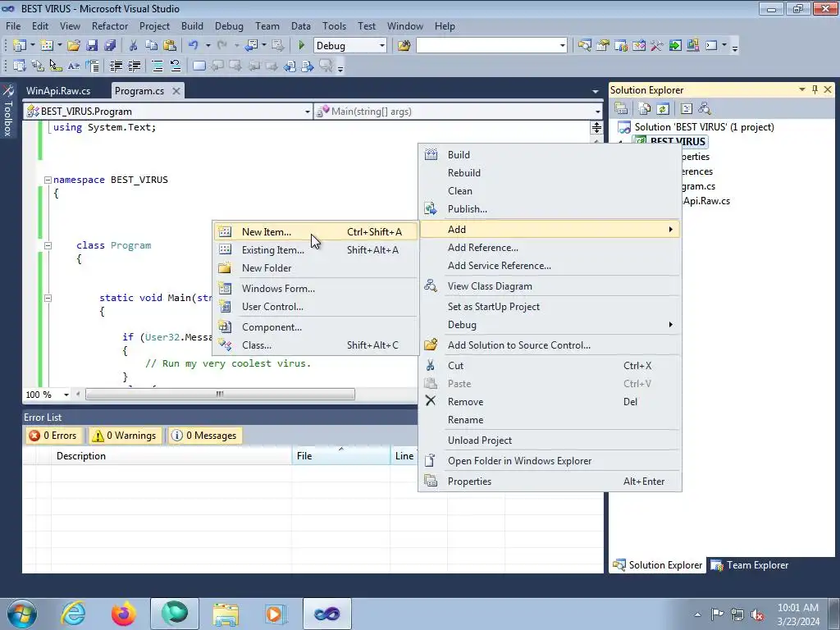Open the Refactor menu in the menu bar
The height and width of the screenshot is (630, 840).
tap(110, 26)
